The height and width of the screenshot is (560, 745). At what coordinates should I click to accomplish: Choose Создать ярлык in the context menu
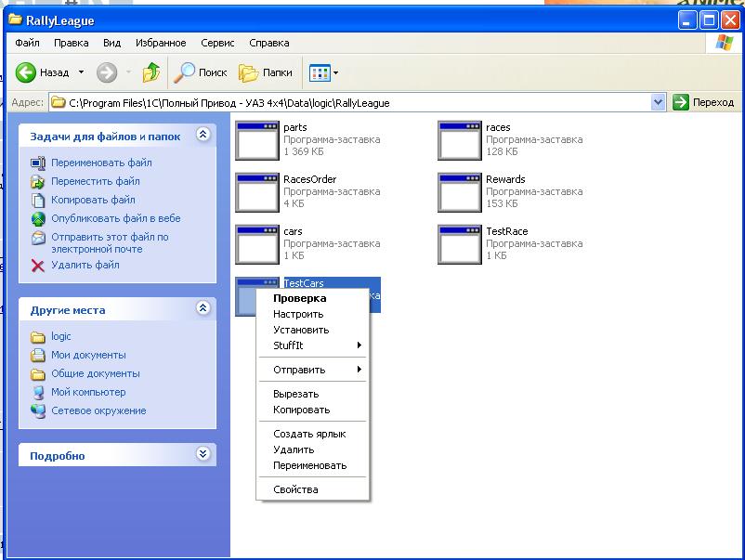[313, 434]
